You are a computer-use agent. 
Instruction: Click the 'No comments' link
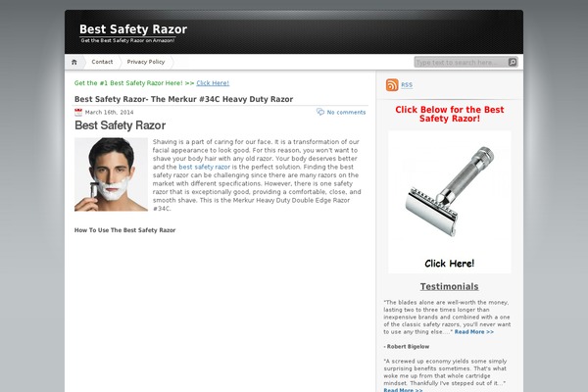coord(346,112)
